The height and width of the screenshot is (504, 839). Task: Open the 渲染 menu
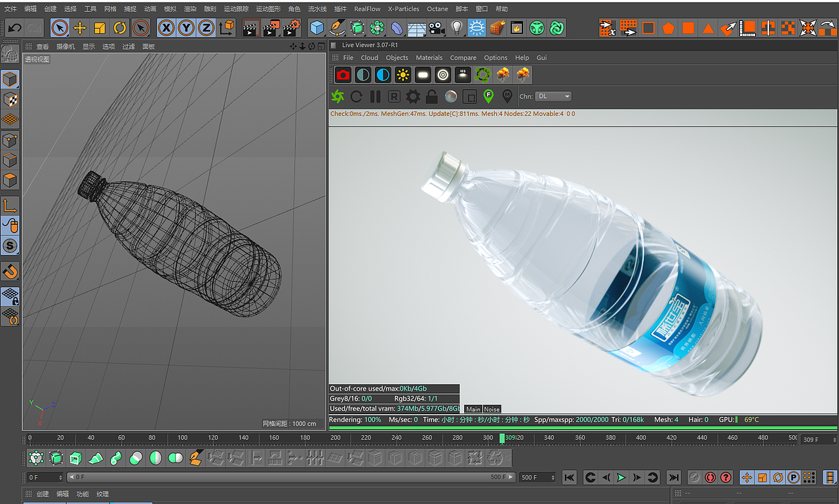[x=190, y=9]
